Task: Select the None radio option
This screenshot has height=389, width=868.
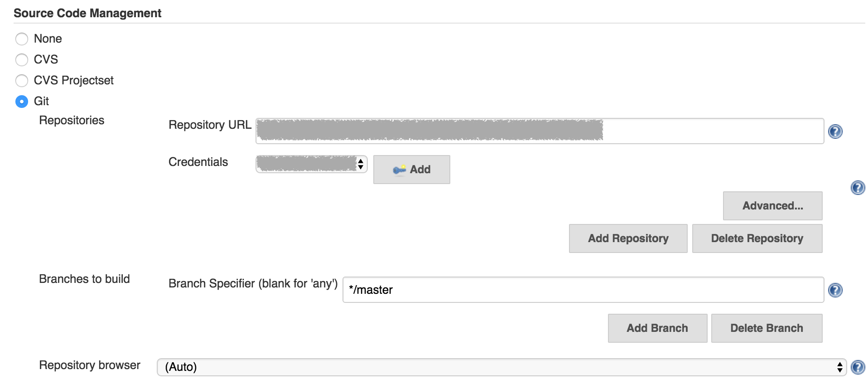Action: (22, 39)
